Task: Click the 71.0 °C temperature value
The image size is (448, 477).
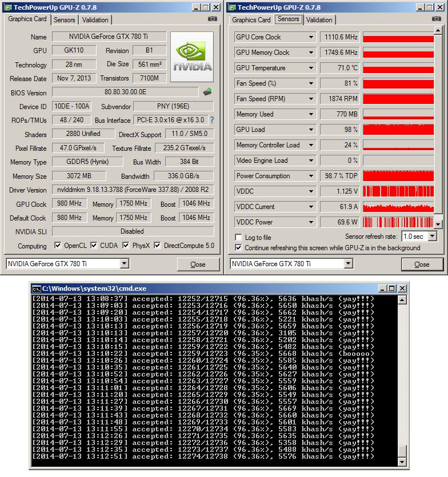Action: pyautogui.click(x=339, y=68)
